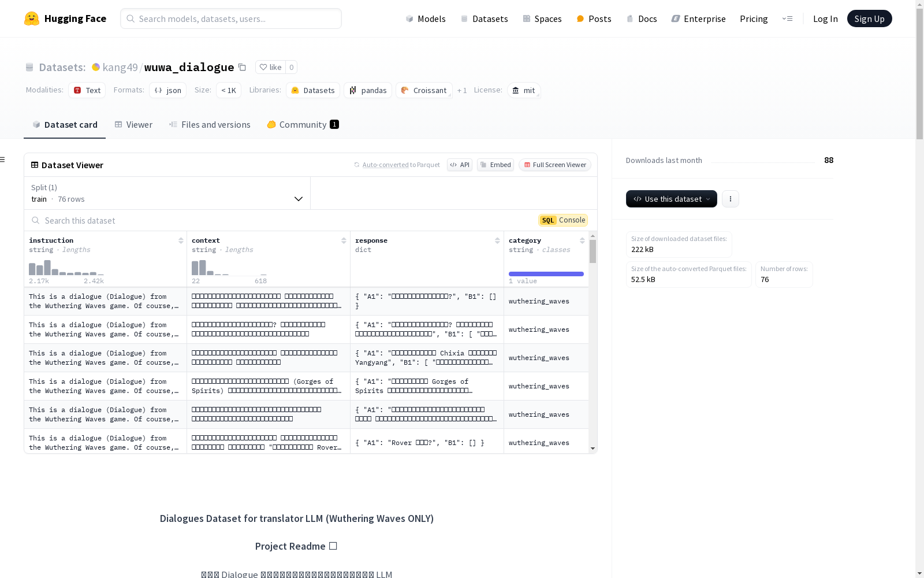Viewport: 924px width, 578px height.
Task: Click the table of contents side icon
Action: point(3,160)
